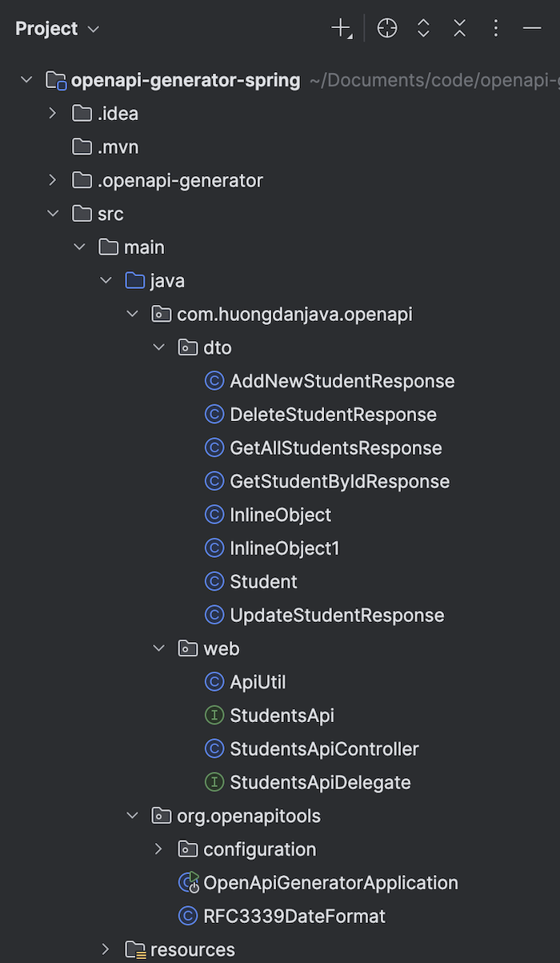
Task: Click the Select Opened File crosshair icon
Action: pyautogui.click(x=387, y=29)
